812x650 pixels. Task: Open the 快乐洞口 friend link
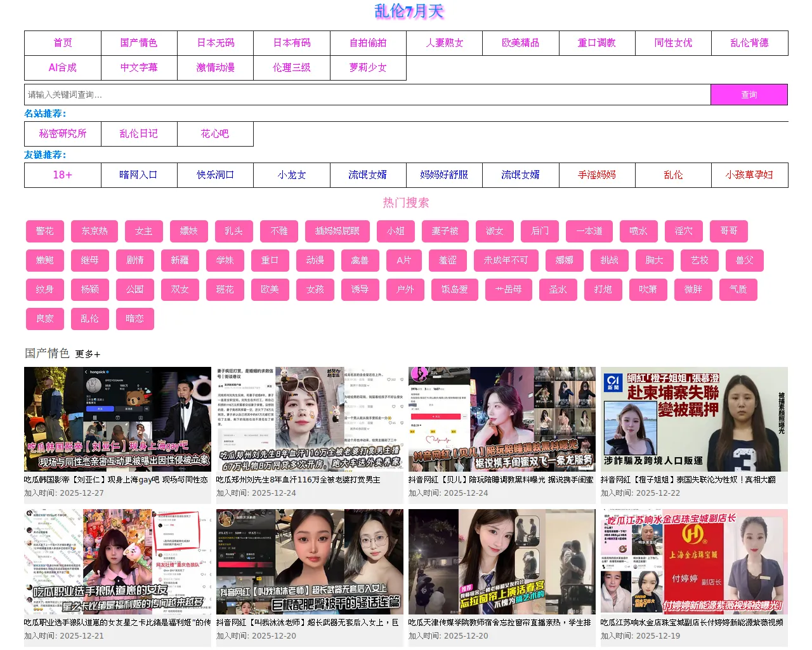point(216,175)
